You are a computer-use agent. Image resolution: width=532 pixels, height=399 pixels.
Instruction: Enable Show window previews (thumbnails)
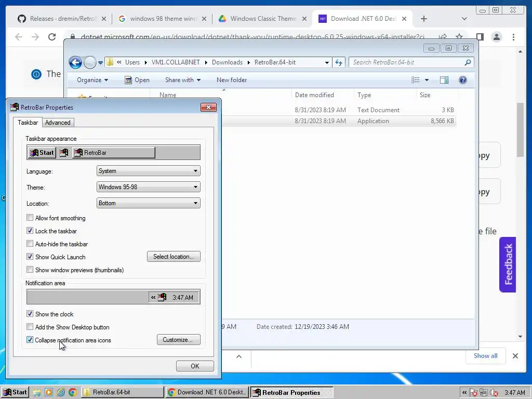tap(30, 270)
